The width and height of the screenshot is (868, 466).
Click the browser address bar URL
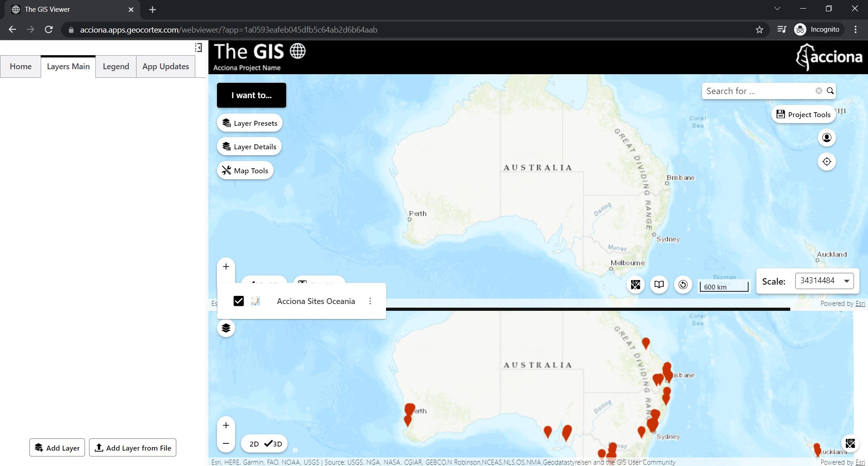228,30
